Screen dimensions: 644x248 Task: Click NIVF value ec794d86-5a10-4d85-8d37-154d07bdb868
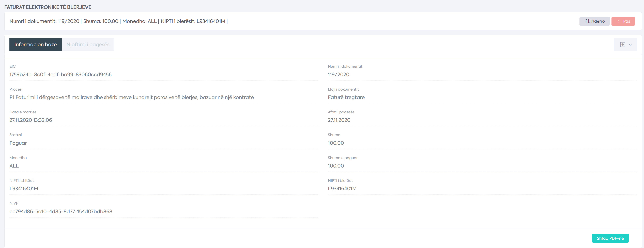pos(61,212)
